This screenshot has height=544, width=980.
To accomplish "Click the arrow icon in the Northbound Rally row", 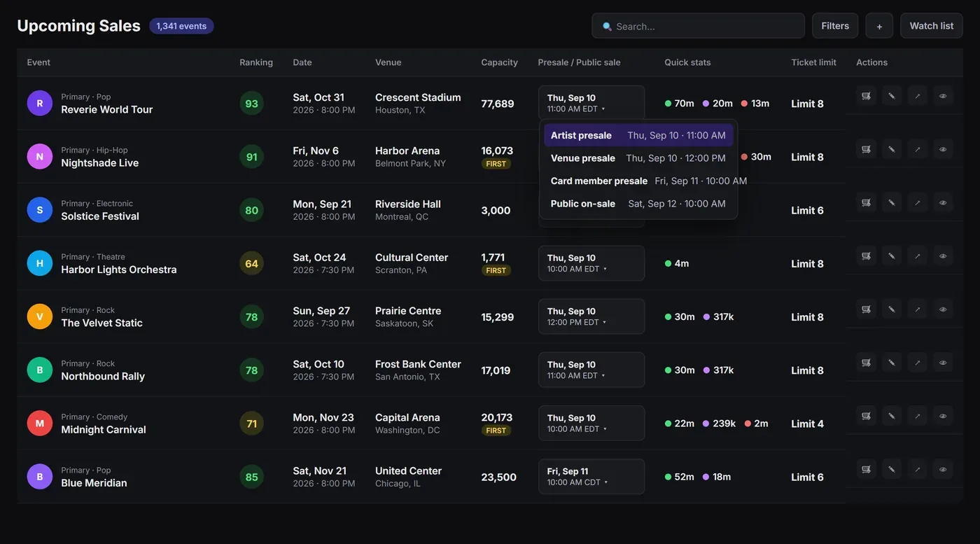I will click(x=918, y=363).
